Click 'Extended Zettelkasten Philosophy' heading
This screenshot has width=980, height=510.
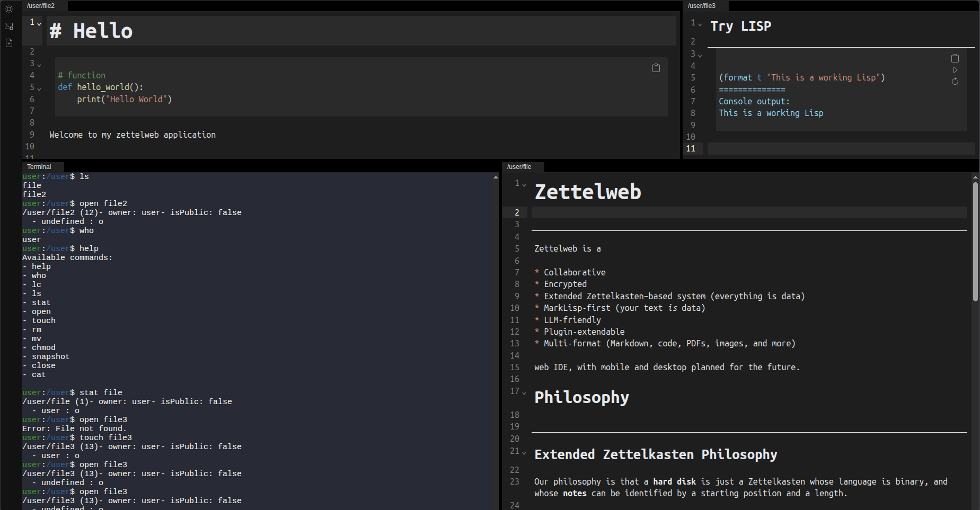(656, 454)
